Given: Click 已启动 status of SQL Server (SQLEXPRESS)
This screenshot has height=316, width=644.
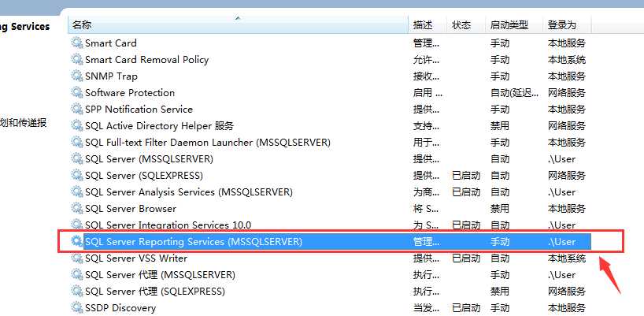Looking at the screenshot, I should point(466,176).
